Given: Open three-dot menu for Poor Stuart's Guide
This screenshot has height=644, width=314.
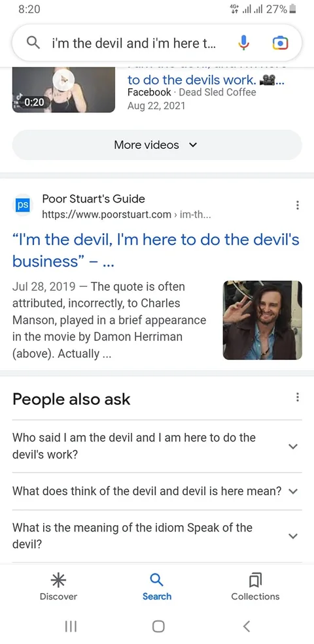Looking at the screenshot, I should pos(298,205).
